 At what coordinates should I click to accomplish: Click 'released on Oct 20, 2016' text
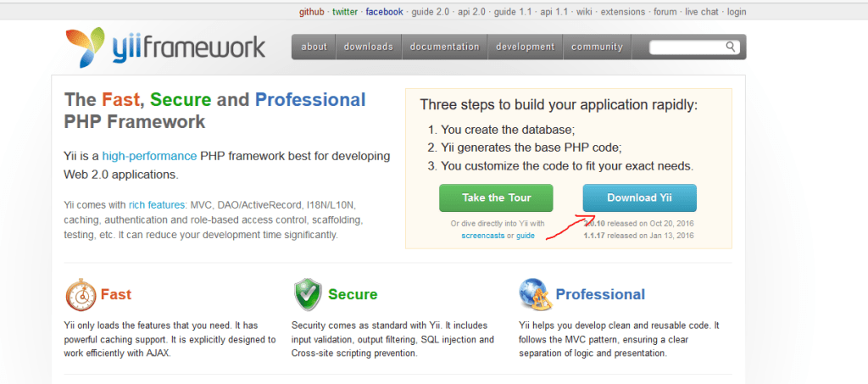pyautogui.click(x=651, y=224)
